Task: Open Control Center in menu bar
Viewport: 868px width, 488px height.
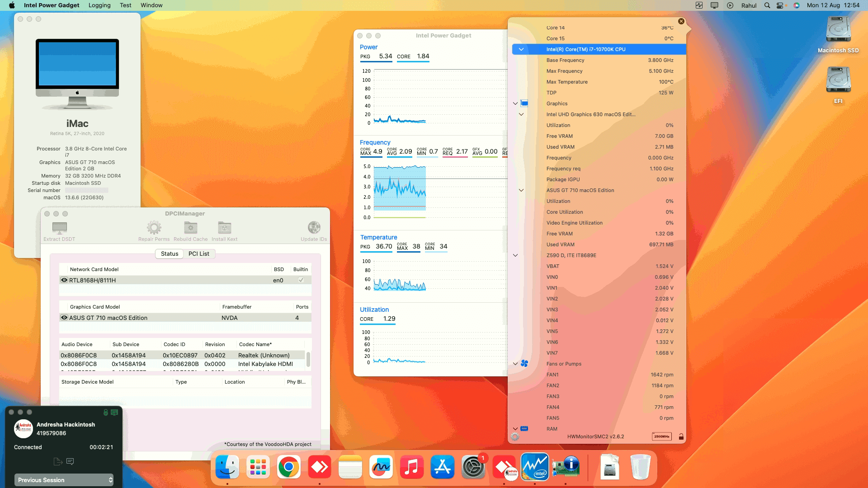Action: [x=780, y=5]
